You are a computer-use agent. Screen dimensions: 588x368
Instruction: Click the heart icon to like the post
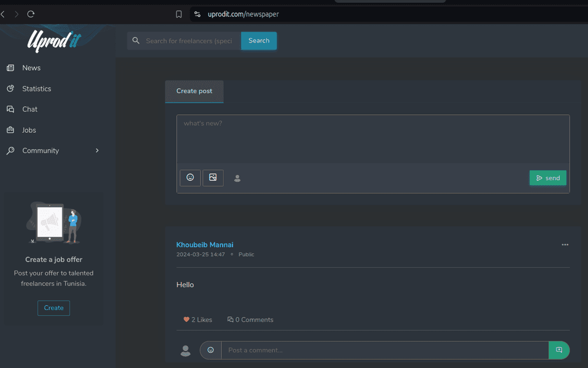[186, 320]
